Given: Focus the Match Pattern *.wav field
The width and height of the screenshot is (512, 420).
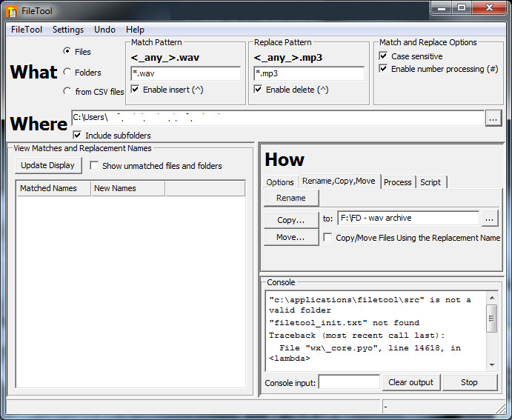Looking at the screenshot, I should coord(185,73).
